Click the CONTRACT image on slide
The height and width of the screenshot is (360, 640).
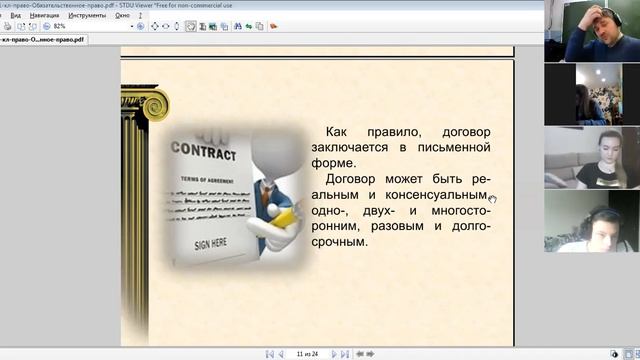pos(236,198)
